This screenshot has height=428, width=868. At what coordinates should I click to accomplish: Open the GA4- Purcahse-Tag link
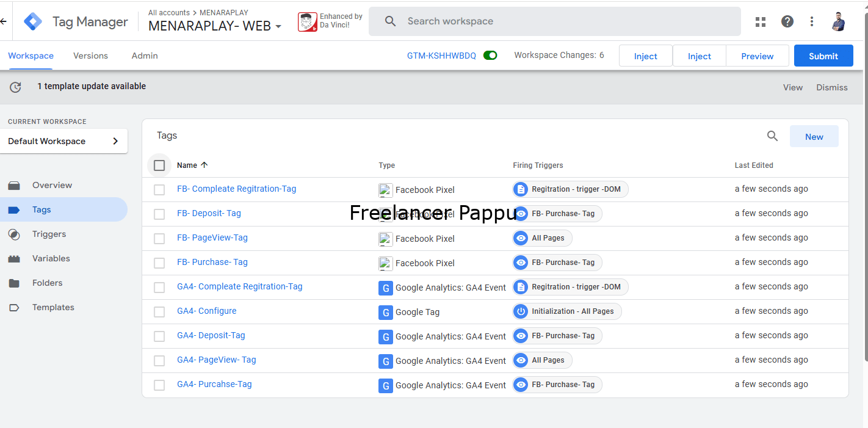click(214, 384)
